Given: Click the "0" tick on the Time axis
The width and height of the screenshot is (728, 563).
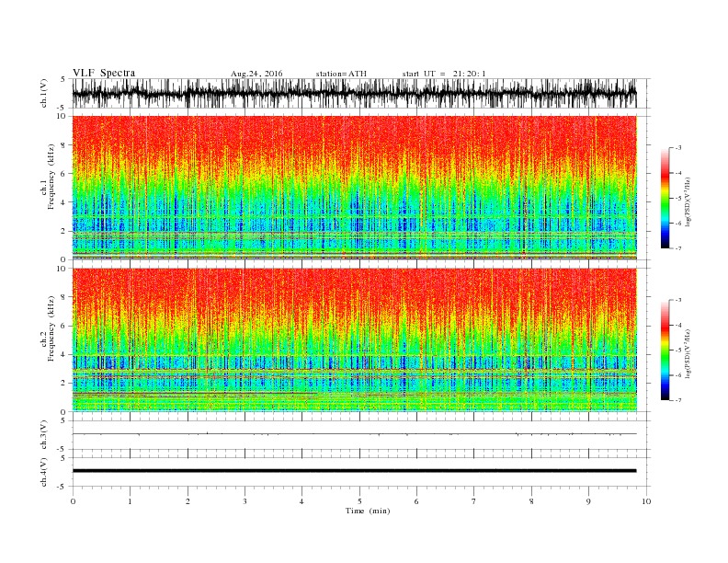Looking at the screenshot, I should [73, 501].
